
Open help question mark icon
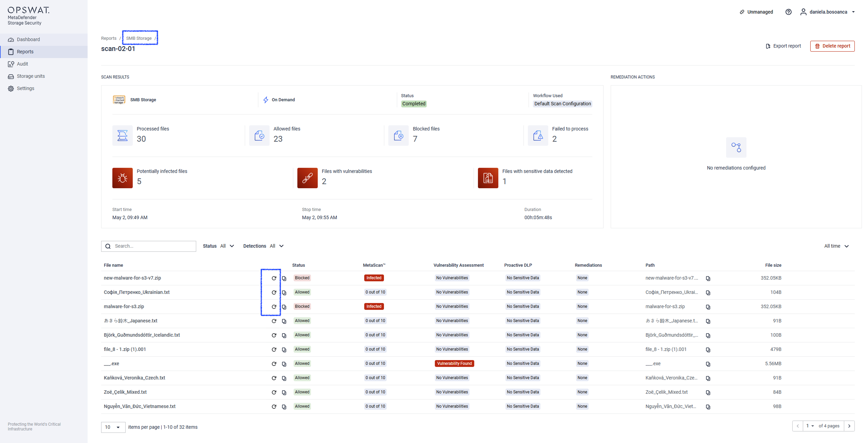click(x=788, y=12)
